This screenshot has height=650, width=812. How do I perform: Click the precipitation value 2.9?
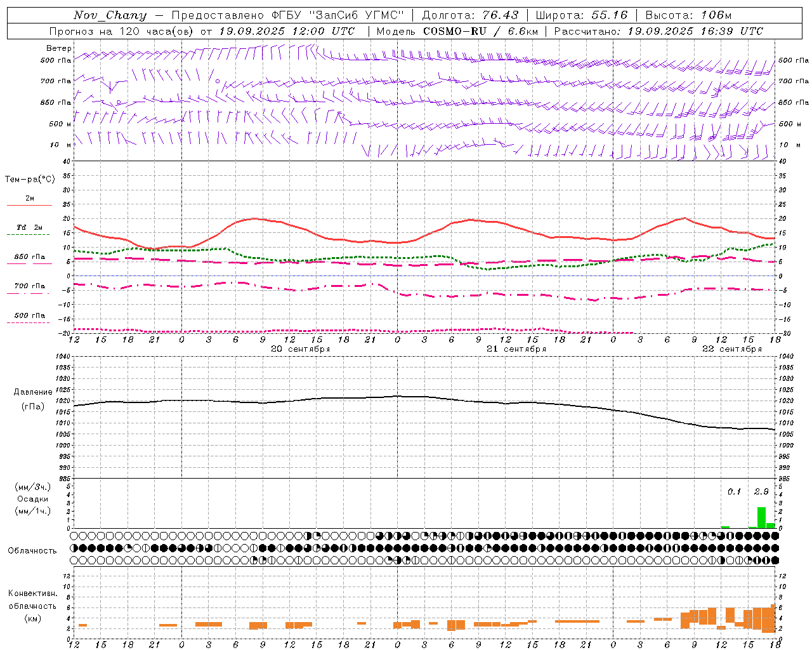pos(761,491)
